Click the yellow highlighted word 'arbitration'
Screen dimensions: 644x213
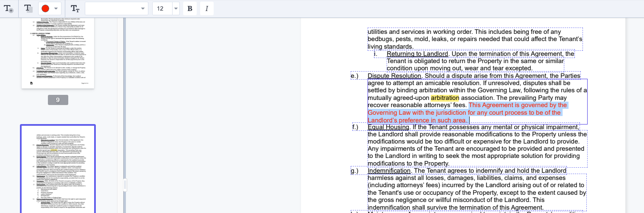[x=445, y=98]
